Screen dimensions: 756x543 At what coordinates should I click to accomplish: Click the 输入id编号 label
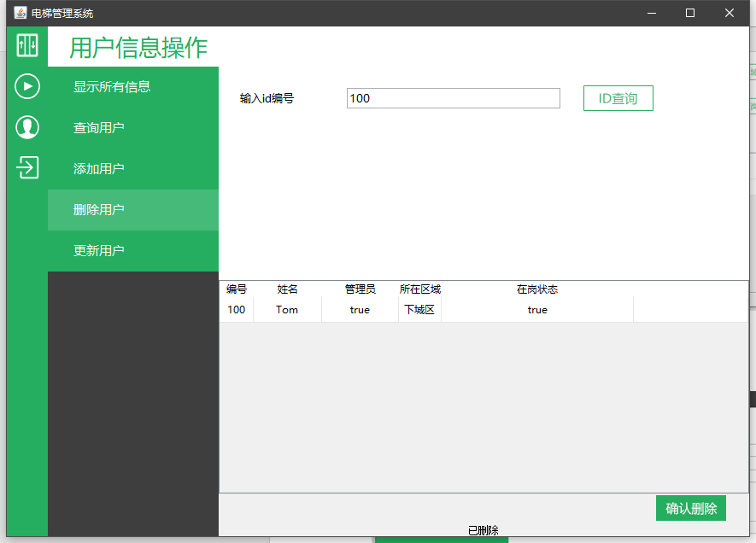pyautogui.click(x=267, y=98)
